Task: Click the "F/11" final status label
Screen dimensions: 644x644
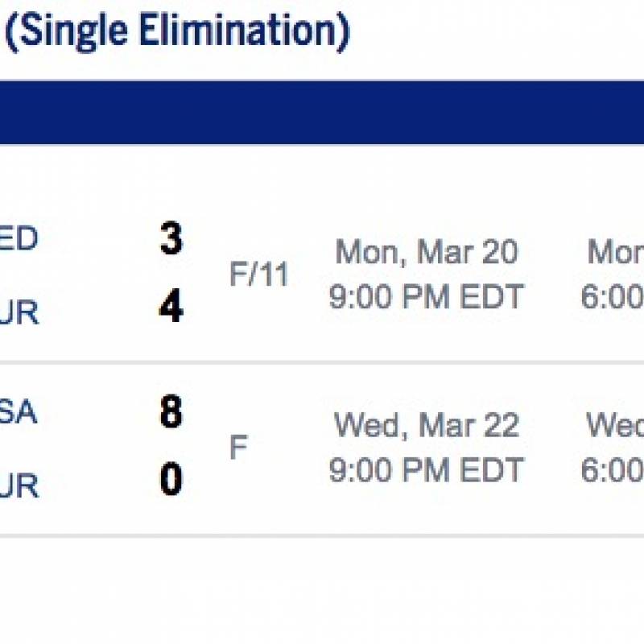Action: tap(258, 274)
